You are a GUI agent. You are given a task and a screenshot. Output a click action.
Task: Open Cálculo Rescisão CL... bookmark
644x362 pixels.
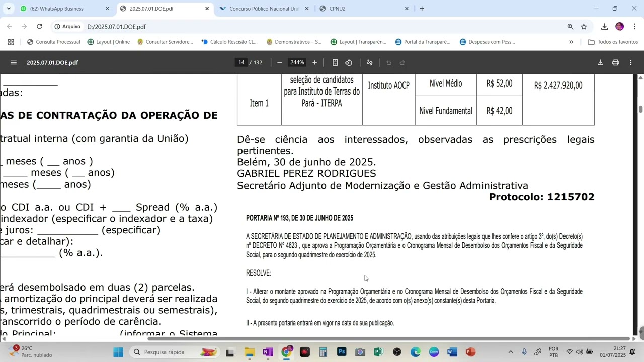click(229, 42)
